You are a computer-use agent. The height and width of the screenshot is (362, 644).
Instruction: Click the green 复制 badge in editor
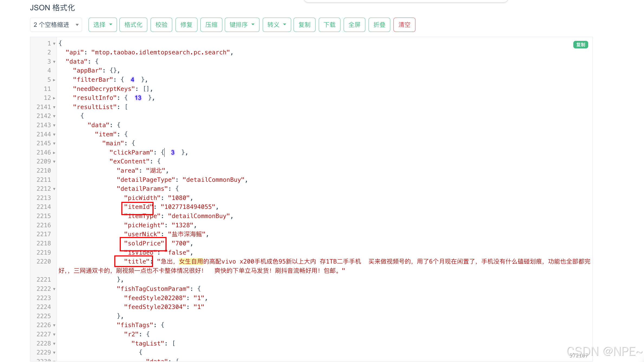(x=580, y=45)
